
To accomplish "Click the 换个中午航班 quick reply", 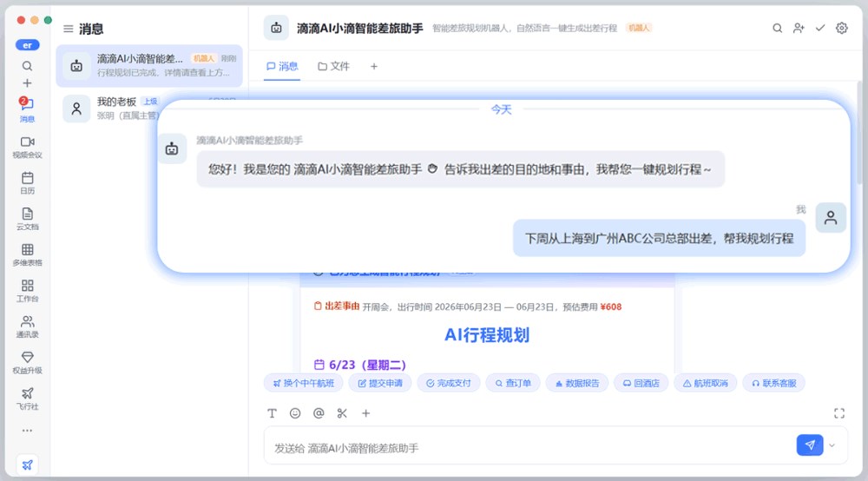I will point(303,383).
